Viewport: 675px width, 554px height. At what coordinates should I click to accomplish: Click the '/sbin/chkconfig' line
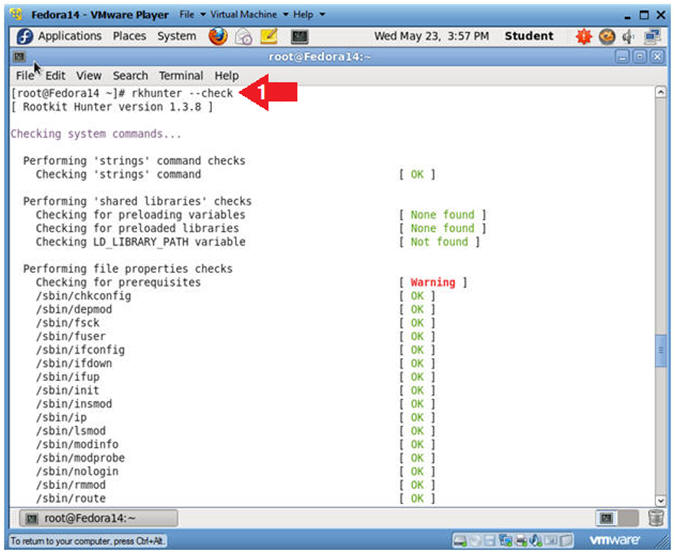[84, 296]
